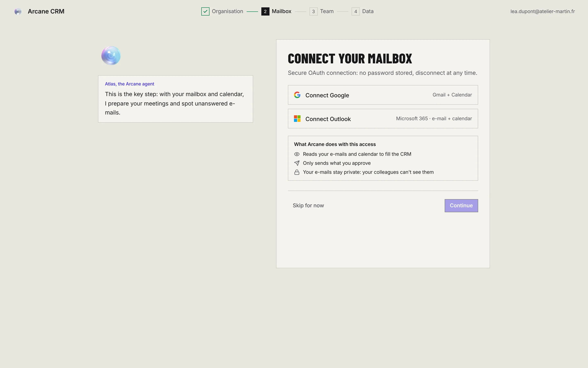Click the step 2 number badge
The height and width of the screenshot is (368, 588).
(x=265, y=11)
